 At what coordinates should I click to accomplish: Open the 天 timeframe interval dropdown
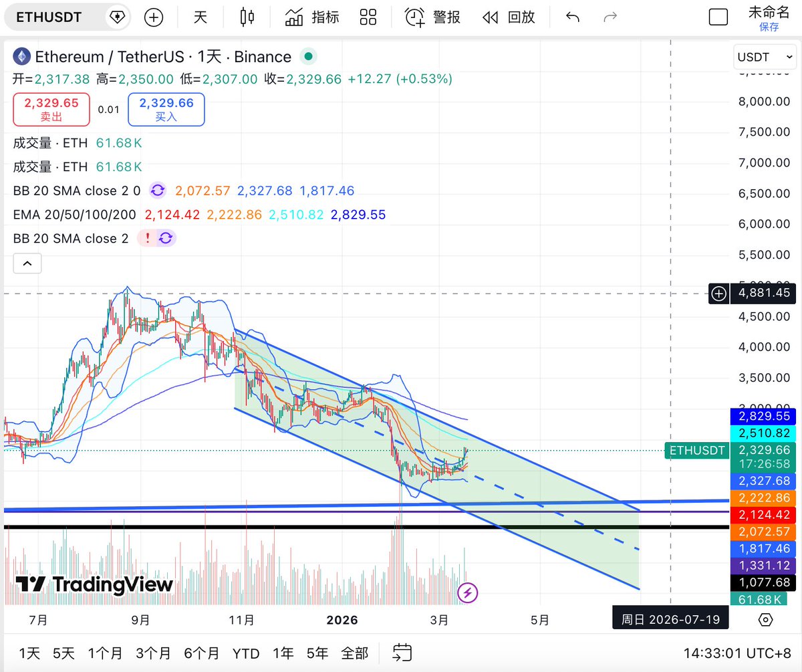click(x=200, y=17)
